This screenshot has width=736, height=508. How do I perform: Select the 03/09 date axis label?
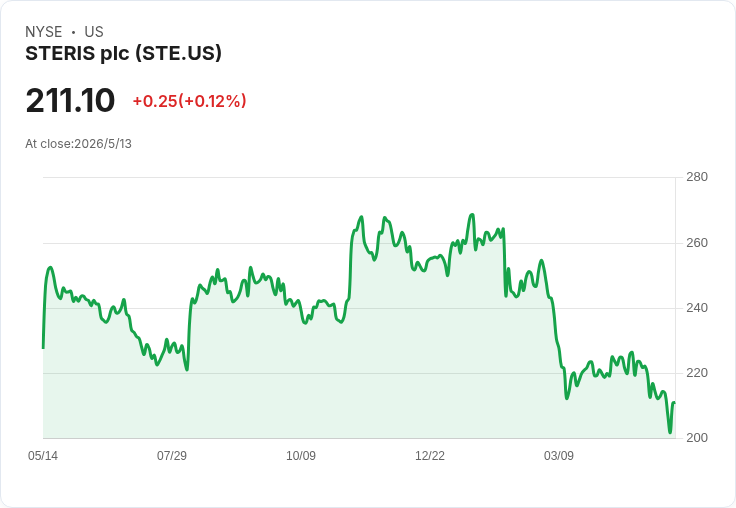point(559,455)
